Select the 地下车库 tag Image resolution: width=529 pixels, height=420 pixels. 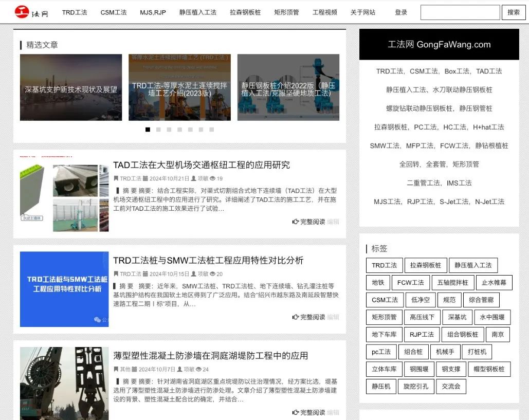point(384,335)
